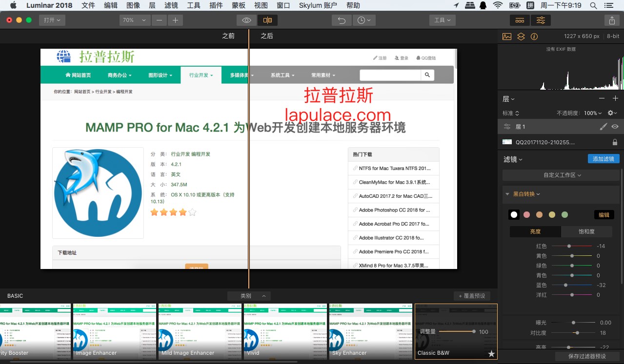Open the 滤镜 menu in menu bar
The image size is (624, 364).
click(x=171, y=5)
